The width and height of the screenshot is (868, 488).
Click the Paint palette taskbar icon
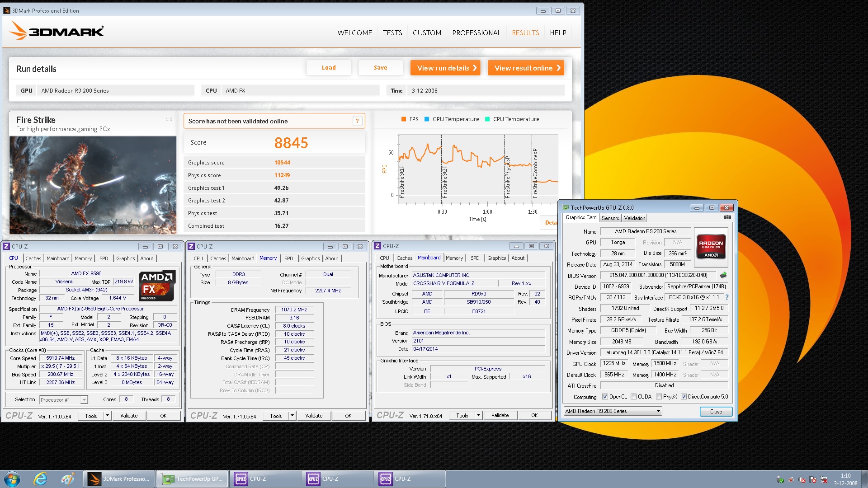tap(67, 479)
